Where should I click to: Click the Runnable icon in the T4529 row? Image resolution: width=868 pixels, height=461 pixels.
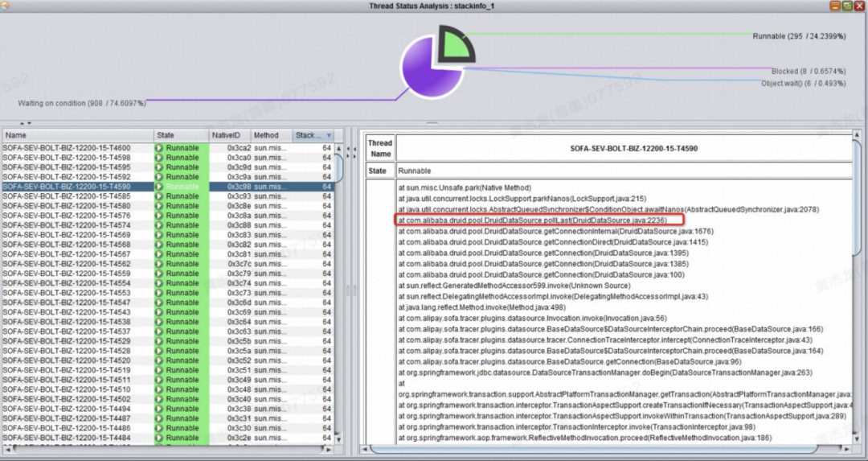click(159, 341)
